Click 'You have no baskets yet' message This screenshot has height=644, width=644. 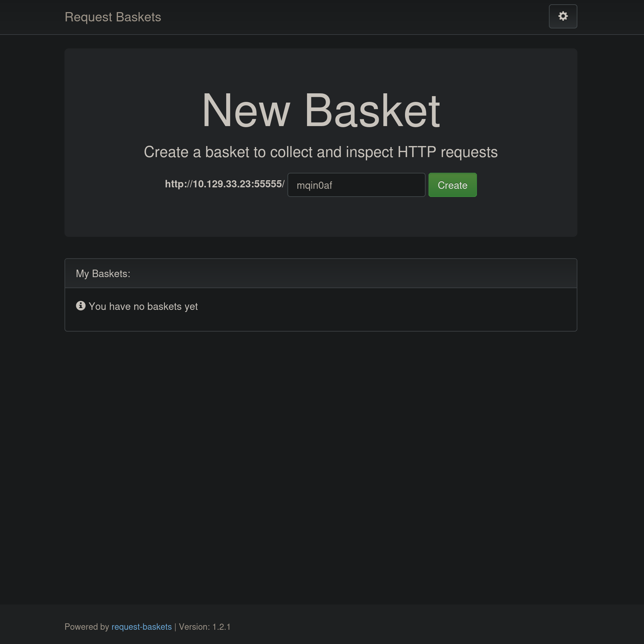pos(143,307)
